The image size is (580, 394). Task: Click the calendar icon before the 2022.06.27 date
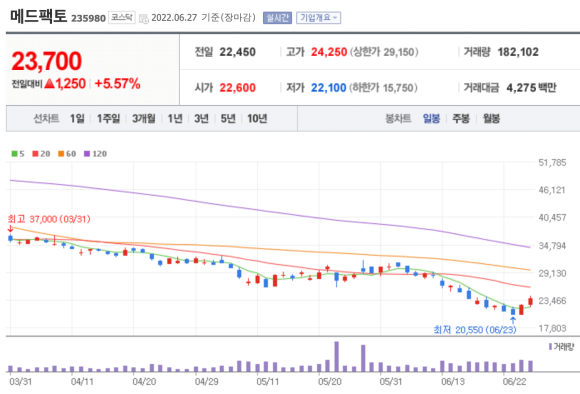click(x=144, y=18)
